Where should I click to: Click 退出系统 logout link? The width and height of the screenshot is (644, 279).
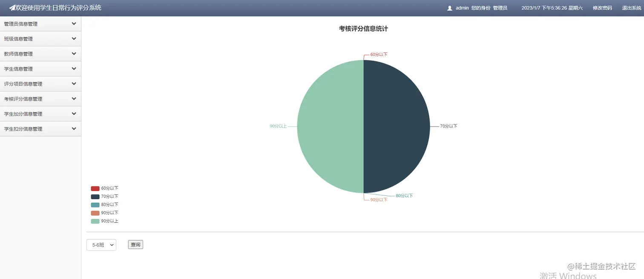632,8
